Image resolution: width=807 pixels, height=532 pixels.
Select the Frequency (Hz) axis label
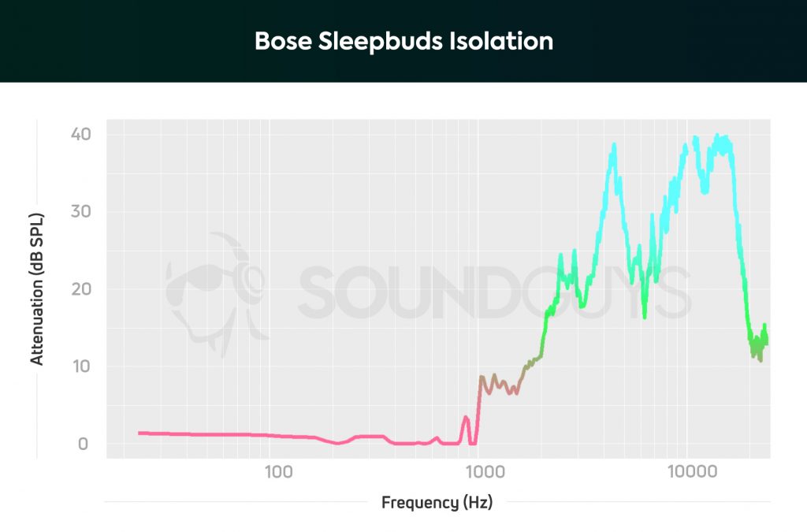pyautogui.click(x=437, y=502)
